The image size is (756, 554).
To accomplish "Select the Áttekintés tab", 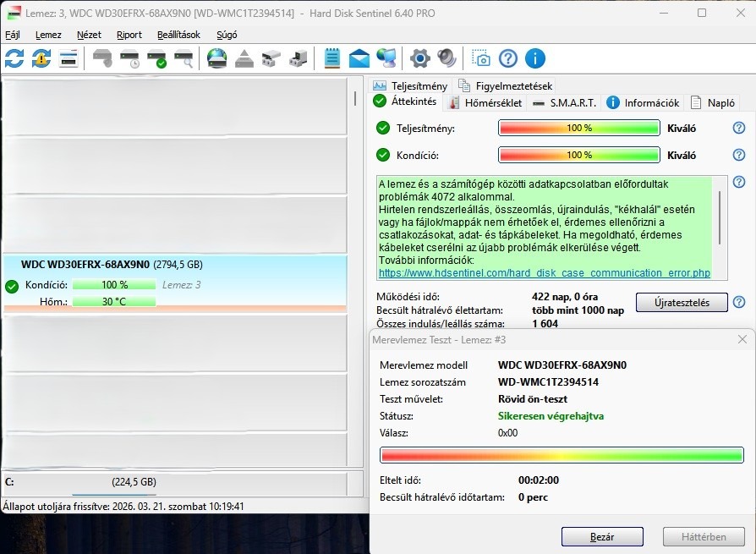I will click(405, 101).
